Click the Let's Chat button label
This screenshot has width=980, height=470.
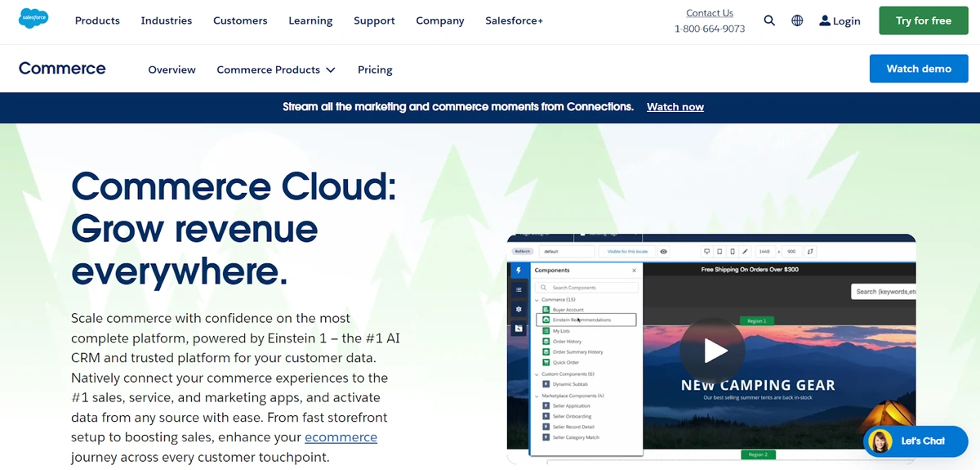click(923, 441)
